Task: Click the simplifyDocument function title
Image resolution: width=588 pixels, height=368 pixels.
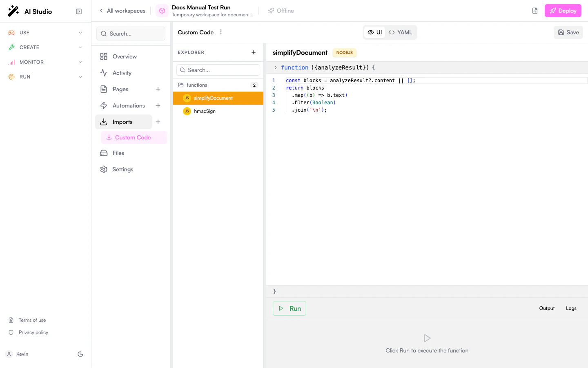Action: click(300, 52)
